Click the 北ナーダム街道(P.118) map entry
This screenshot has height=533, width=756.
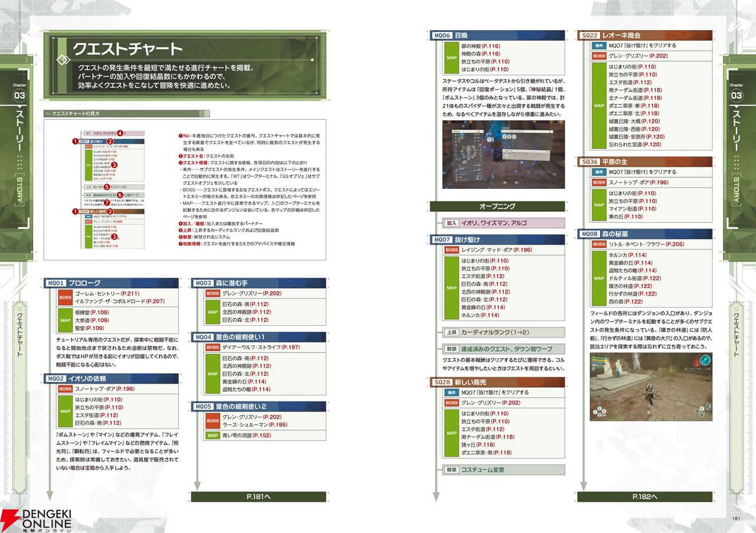(636, 98)
